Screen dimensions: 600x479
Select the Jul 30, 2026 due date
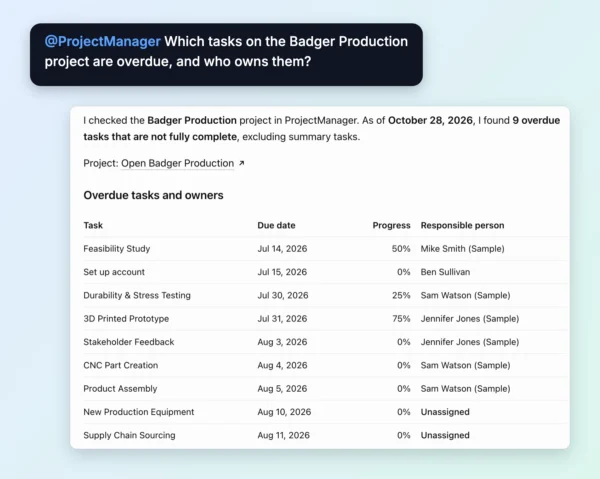coord(283,295)
